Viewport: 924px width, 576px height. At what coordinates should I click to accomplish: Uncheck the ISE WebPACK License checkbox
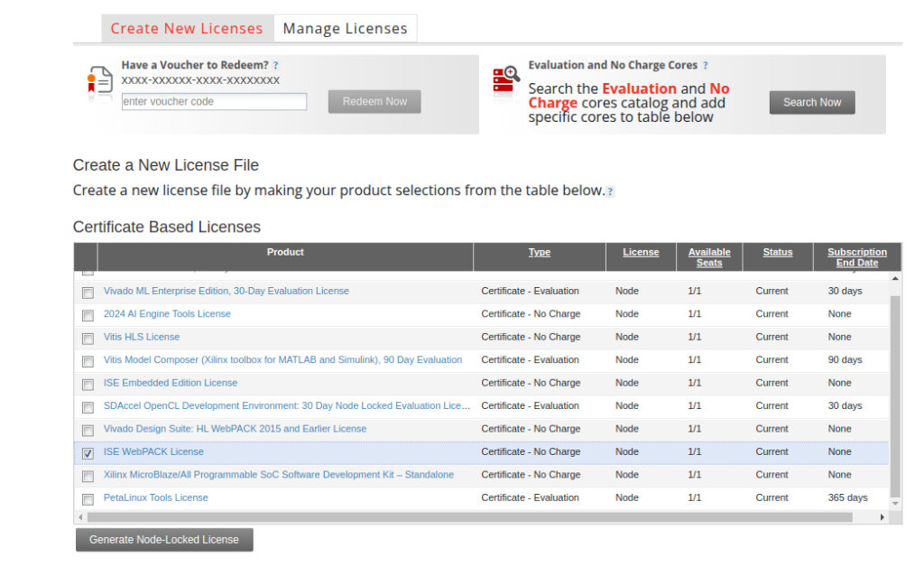pos(88,453)
